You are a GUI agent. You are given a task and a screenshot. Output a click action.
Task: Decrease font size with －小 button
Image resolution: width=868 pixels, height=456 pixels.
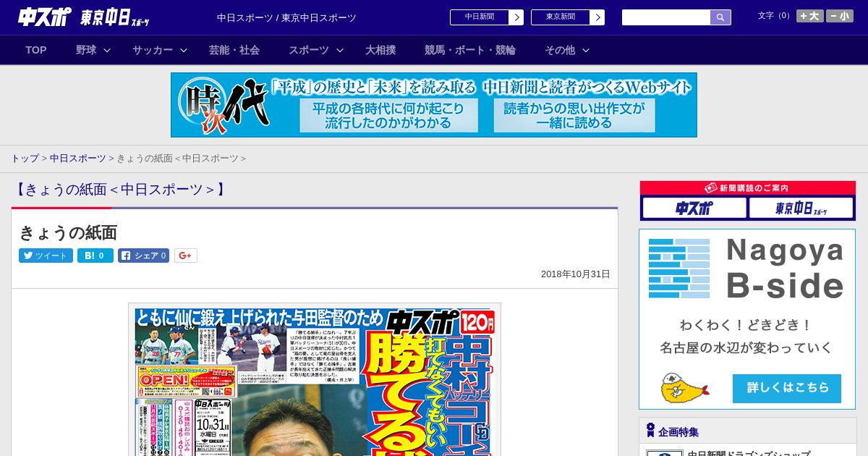[840, 16]
